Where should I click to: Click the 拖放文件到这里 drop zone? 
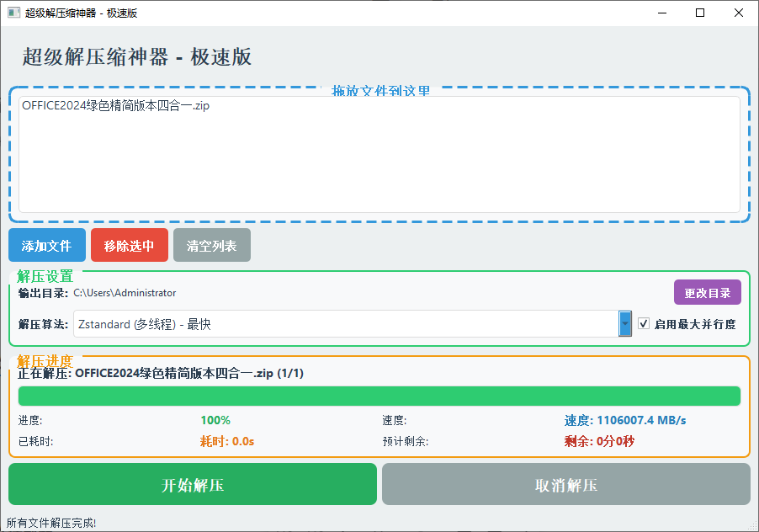[379, 168]
